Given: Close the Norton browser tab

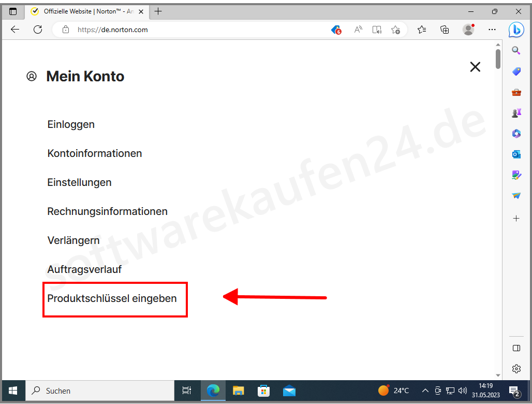Looking at the screenshot, I should [x=141, y=11].
